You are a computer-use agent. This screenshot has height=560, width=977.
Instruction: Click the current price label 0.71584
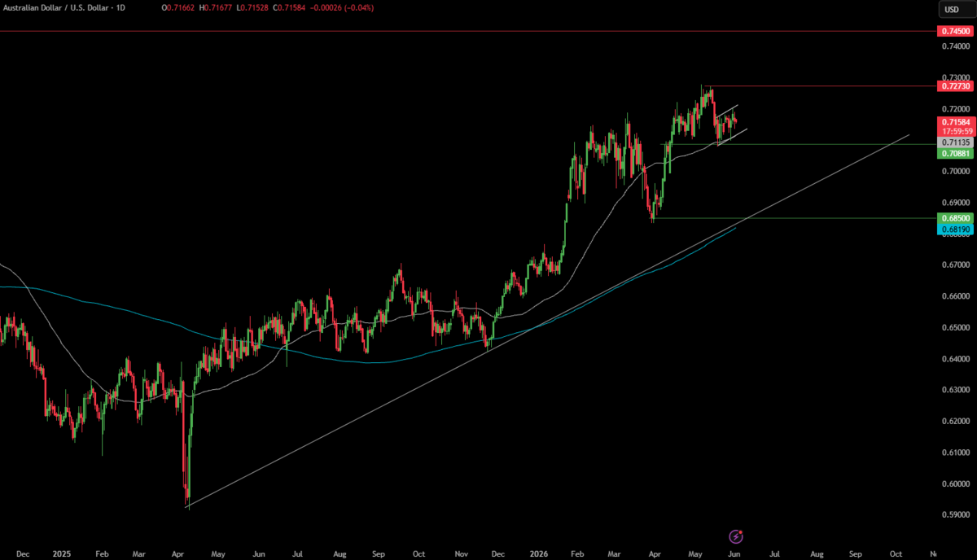(x=954, y=121)
